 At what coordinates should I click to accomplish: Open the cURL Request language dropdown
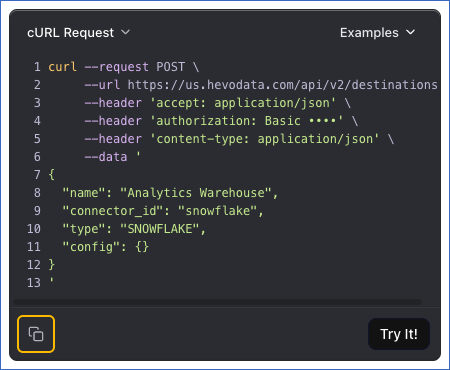point(79,33)
